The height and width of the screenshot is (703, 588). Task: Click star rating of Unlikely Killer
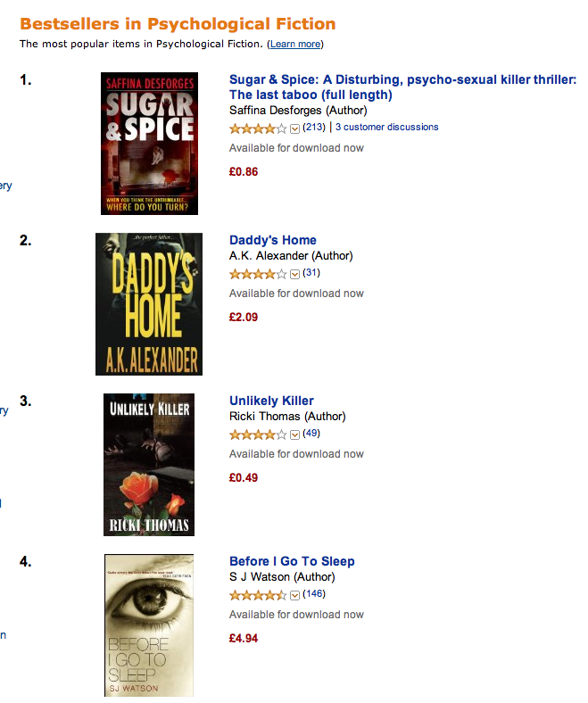click(x=258, y=434)
